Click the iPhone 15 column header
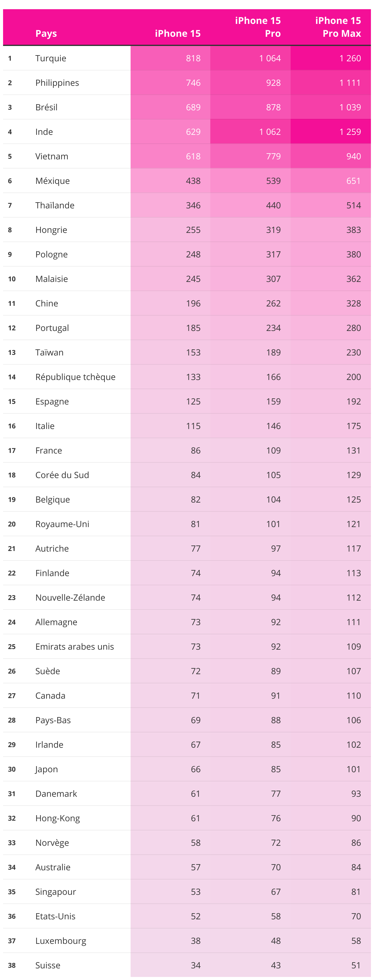This screenshot has height=980, width=374. pyautogui.click(x=177, y=33)
